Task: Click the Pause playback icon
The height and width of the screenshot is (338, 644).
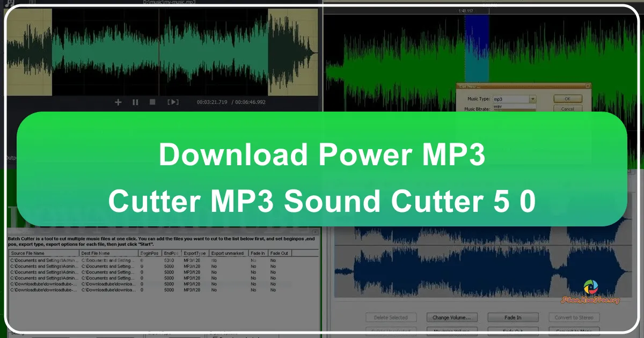Action: tap(135, 102)
